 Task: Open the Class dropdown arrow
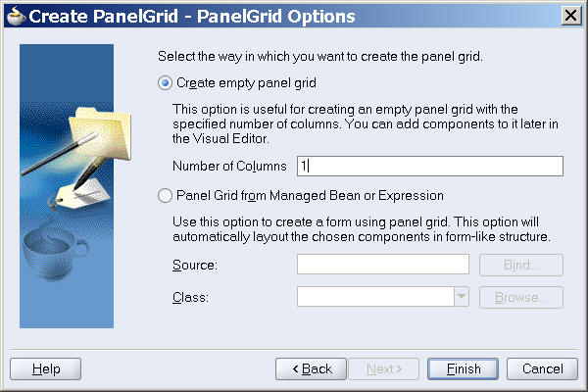click(x=462, y=296)
